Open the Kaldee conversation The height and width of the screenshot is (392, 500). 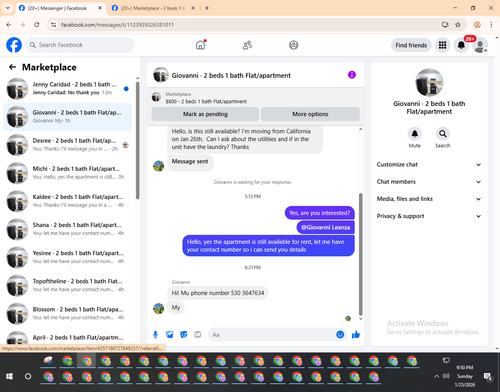click(67, 201)
